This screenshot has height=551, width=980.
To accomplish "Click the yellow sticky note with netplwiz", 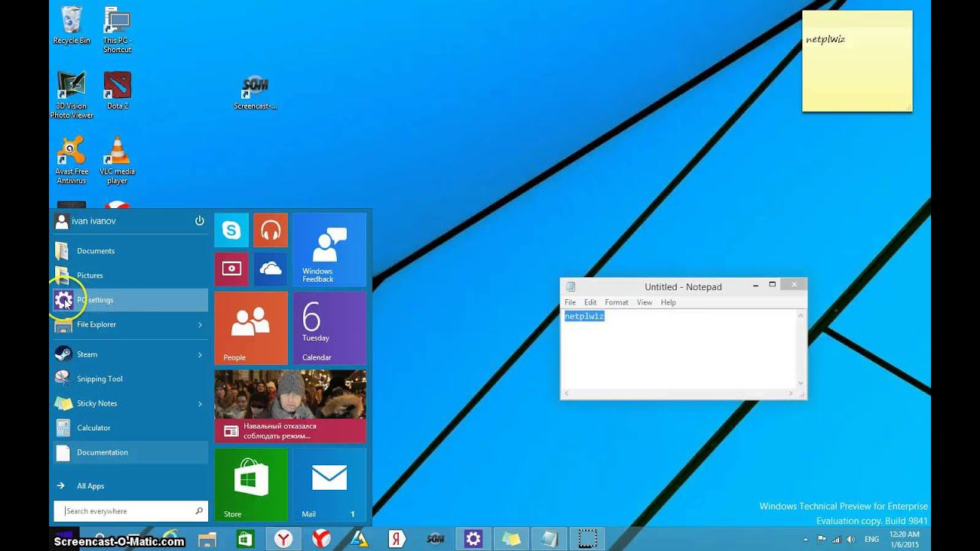I will (857, 61).
